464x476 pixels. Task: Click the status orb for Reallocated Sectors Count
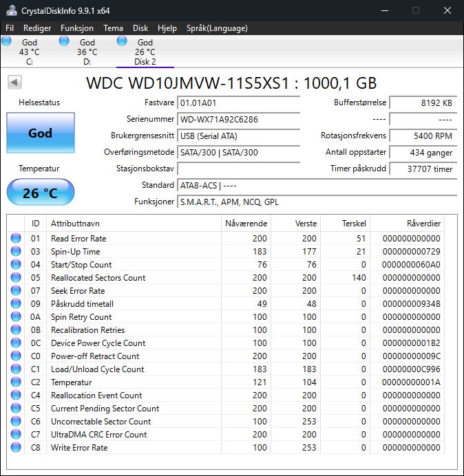click(16, 277)
